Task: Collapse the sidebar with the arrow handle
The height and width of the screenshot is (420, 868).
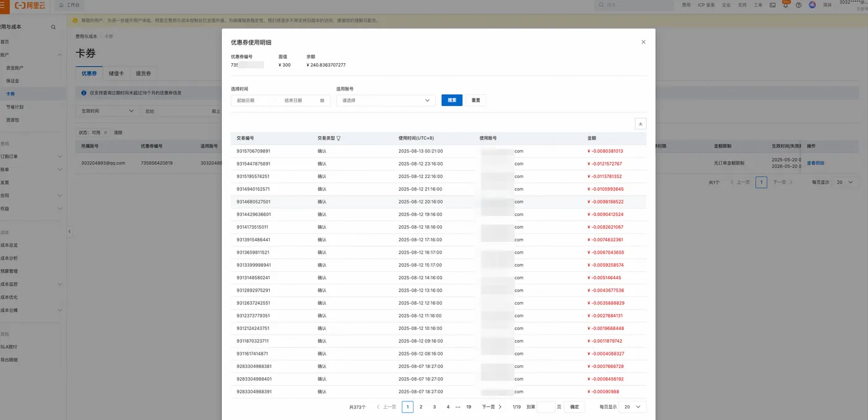Action: tap(69, 231)
